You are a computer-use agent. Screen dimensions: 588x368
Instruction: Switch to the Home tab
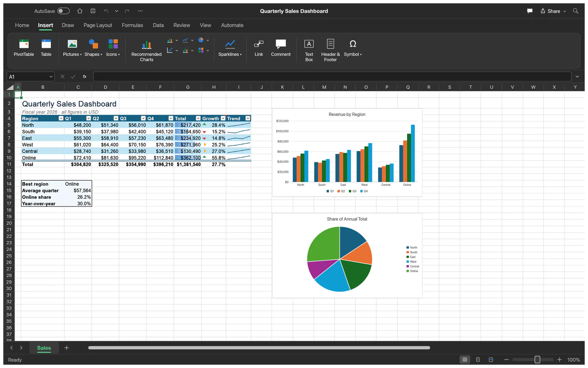[22, 25]
